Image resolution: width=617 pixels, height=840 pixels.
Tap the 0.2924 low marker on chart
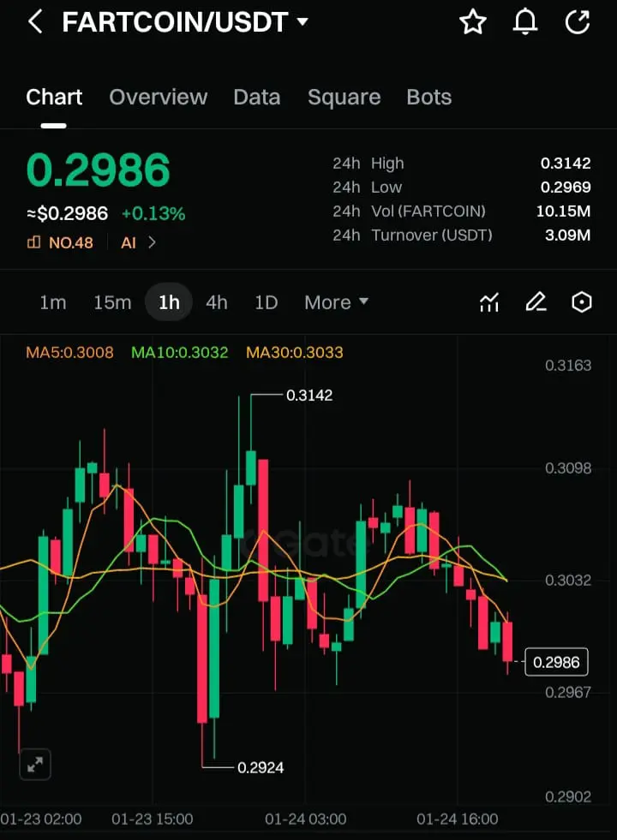pyautogui.click(x=261, y=767)
